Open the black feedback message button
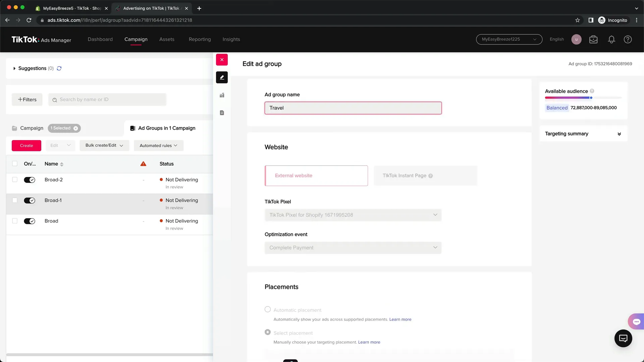The height and width of the screenshot is (362, 644). 623,339
